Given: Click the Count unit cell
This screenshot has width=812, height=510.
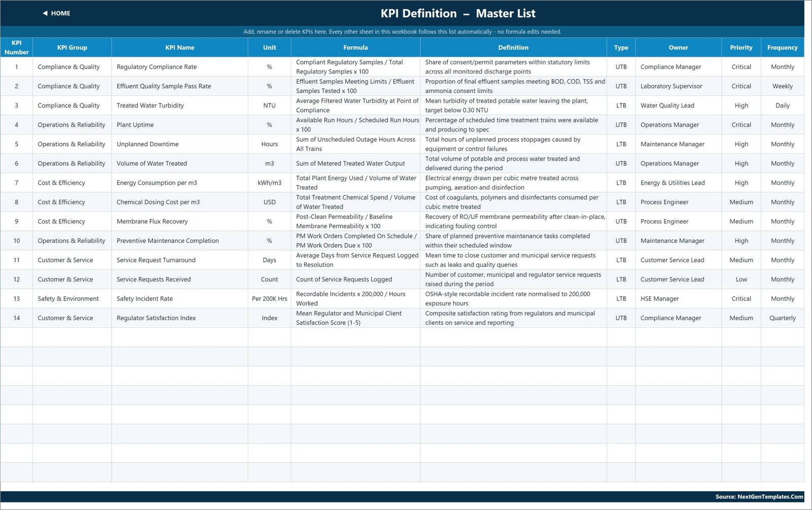Looking at the screenshot, I should click(269, 279).
